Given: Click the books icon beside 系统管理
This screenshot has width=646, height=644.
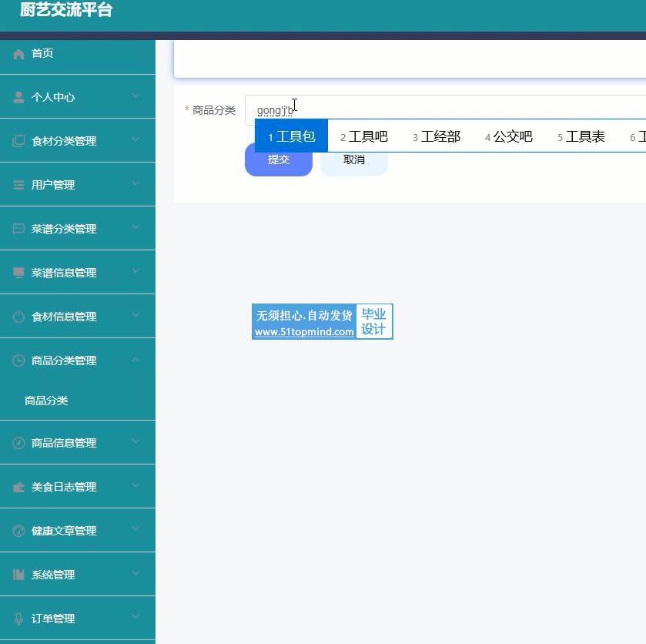Looking at the screenshot, I should click(x=18, y=575).
